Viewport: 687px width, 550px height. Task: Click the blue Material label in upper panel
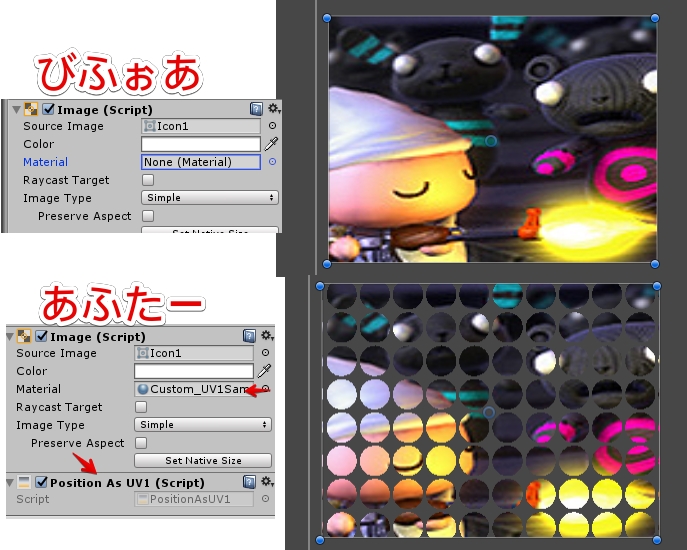click(x=46, y=162)
